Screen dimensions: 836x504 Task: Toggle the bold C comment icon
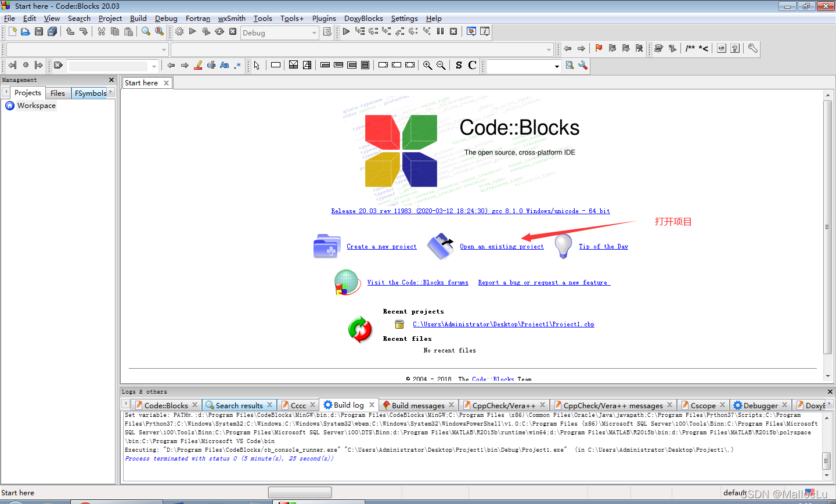pyautogui.click(x=472, y=66)
